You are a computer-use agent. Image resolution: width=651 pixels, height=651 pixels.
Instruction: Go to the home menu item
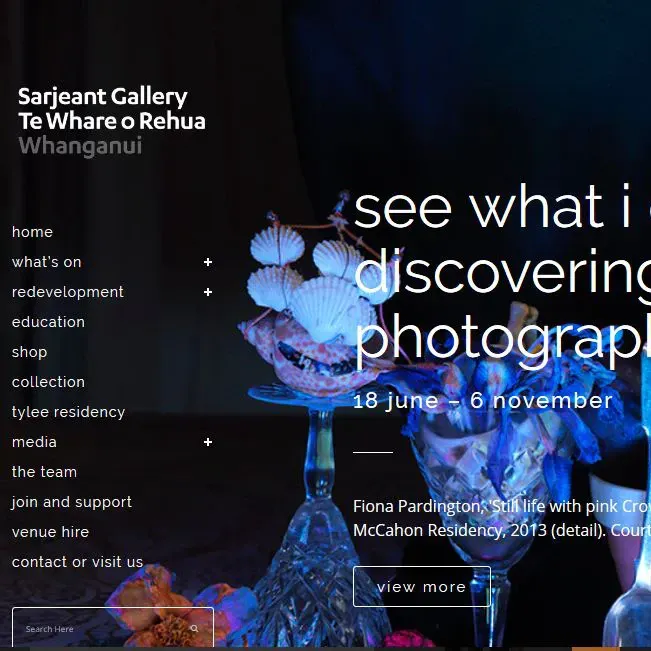(x=32, y=232)
